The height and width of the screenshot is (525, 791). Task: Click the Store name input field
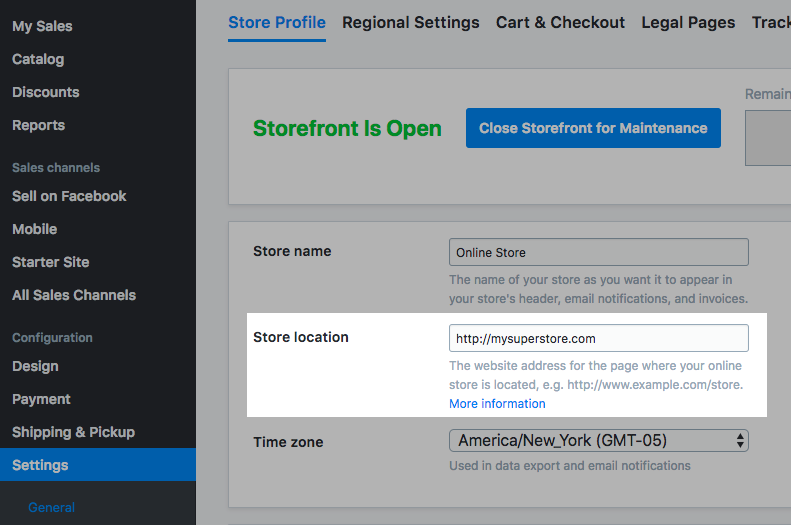click(599, 252)
